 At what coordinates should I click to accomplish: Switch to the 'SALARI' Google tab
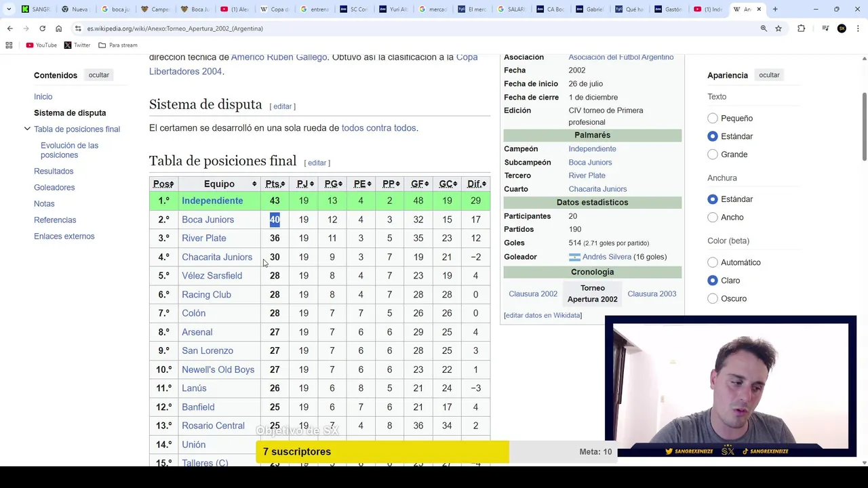pos(512,9)
